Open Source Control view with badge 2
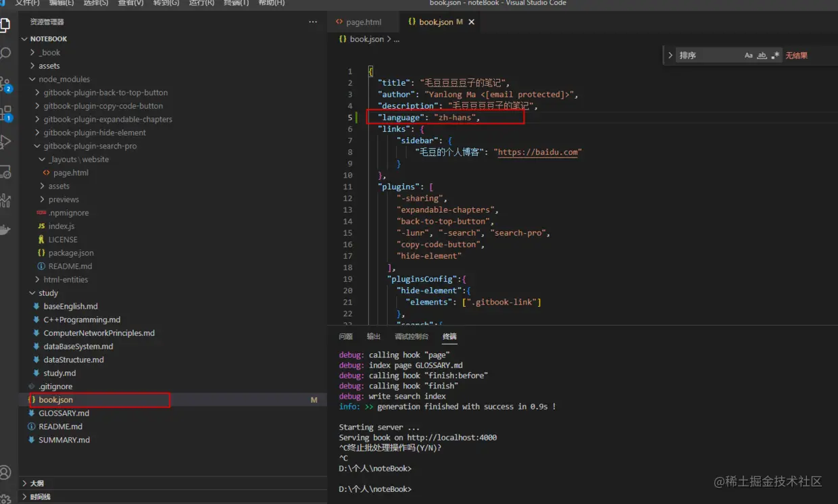 5,83
